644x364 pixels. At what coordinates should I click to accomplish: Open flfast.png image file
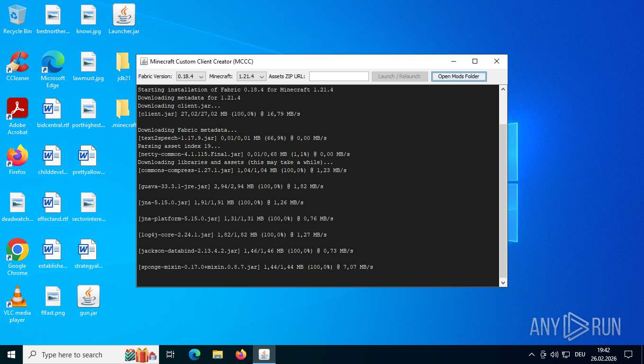[x=53, y=300]
